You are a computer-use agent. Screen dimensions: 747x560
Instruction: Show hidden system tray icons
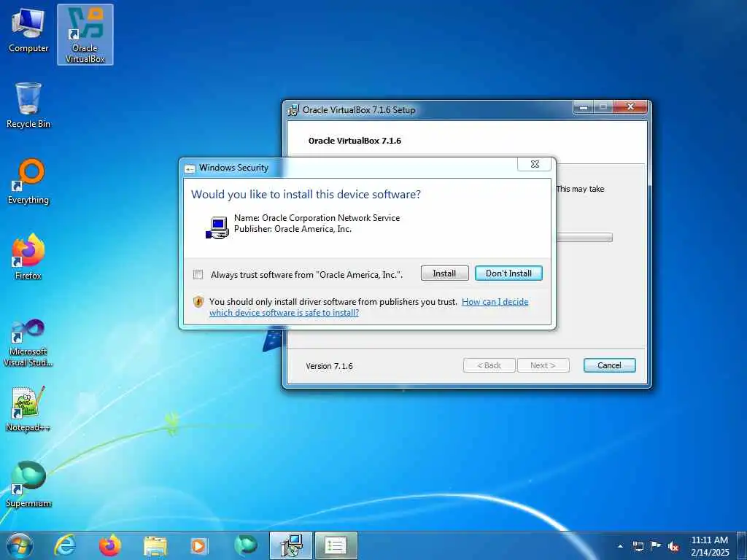click(620, 546)
